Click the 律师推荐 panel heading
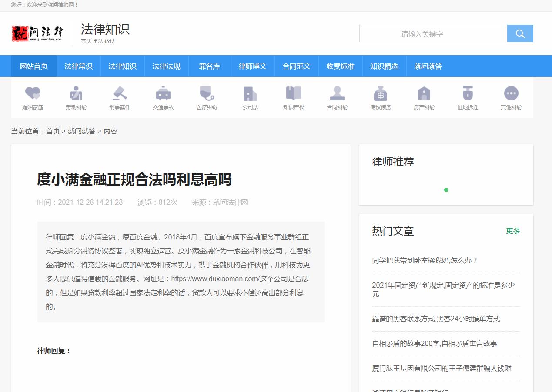This screenshot has height=392, width=552. point(393,162)
